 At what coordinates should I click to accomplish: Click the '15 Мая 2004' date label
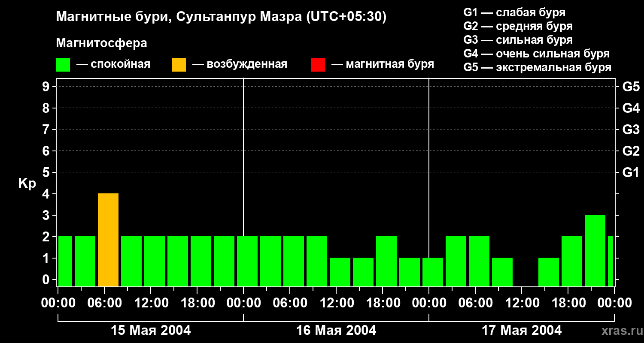[151, 331]
